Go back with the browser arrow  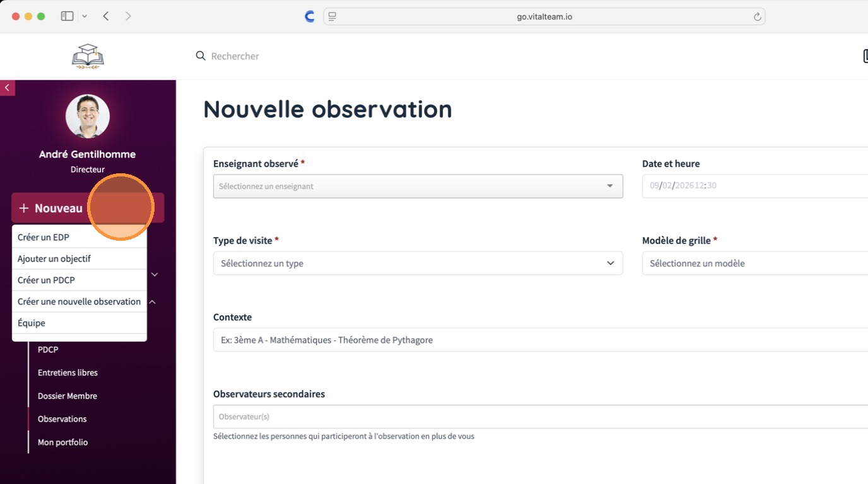[106, 16]
